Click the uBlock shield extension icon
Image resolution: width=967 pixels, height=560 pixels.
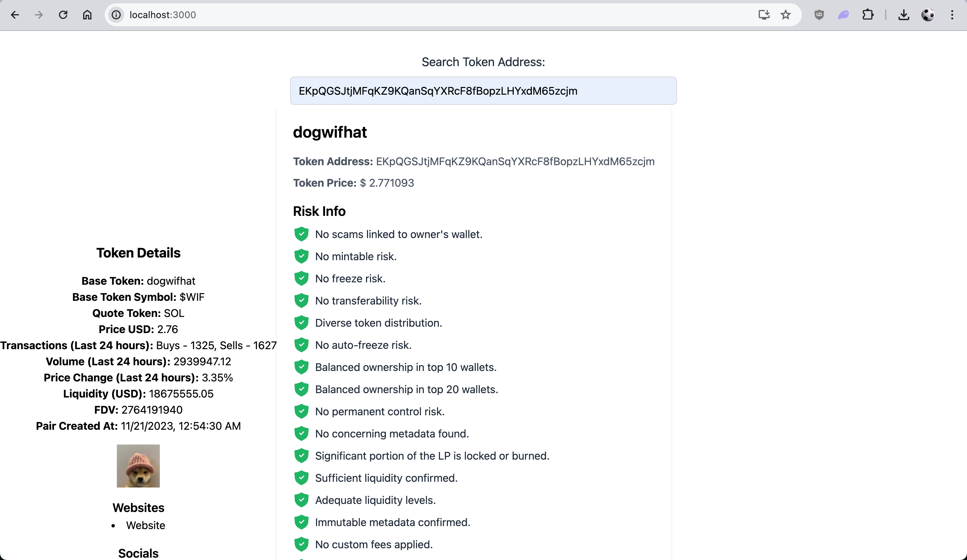coord(819,15)
